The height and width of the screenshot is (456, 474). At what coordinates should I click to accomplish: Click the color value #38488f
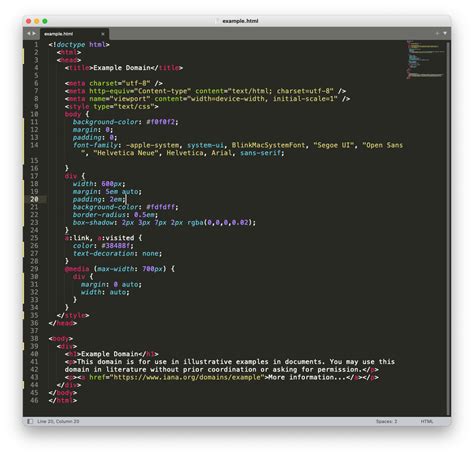point(116,246)
